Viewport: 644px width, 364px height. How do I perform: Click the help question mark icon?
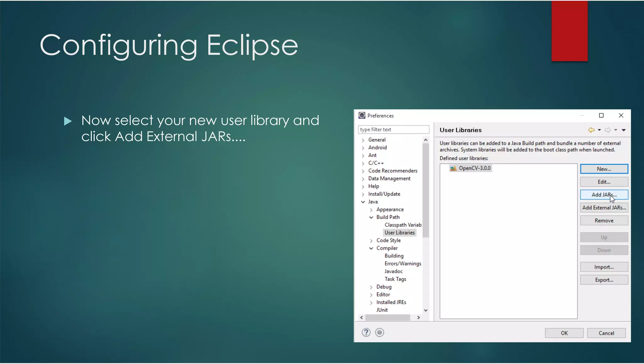pyautogui.click(x=366, y=333)
